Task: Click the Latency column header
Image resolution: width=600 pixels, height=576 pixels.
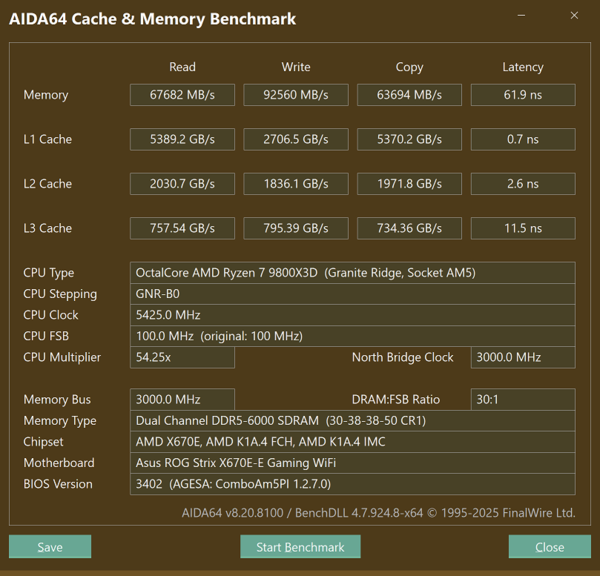Action: tap(523, 67)
